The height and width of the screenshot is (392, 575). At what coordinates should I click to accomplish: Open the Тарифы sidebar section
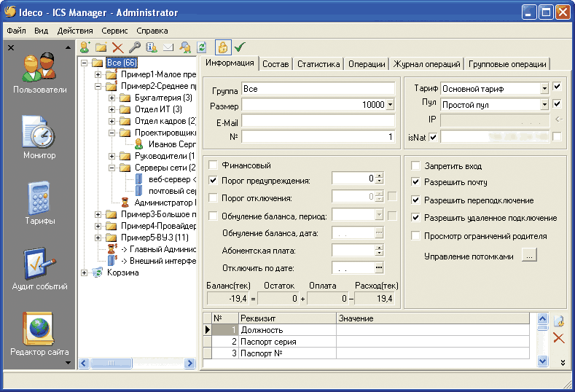(x=39, y=202)
